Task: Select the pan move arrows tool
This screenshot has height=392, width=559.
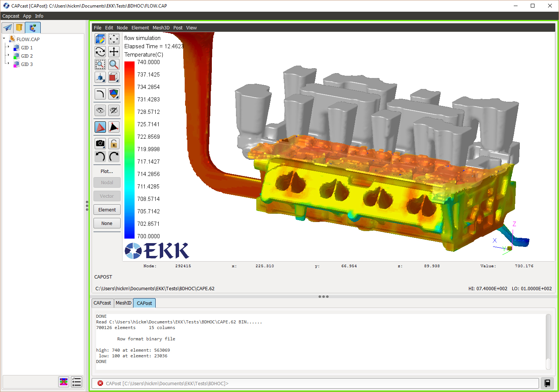Action: (114, 52)
